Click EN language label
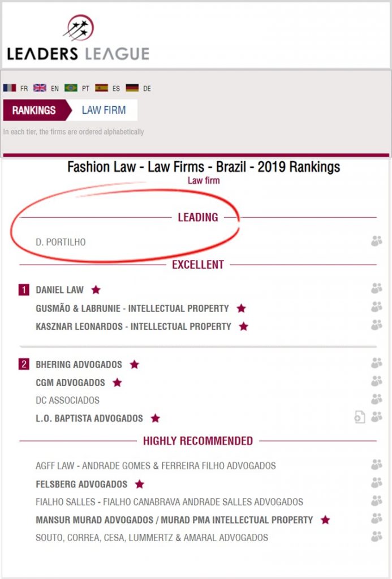Screen dimensions: 392x579 [55, 89]
